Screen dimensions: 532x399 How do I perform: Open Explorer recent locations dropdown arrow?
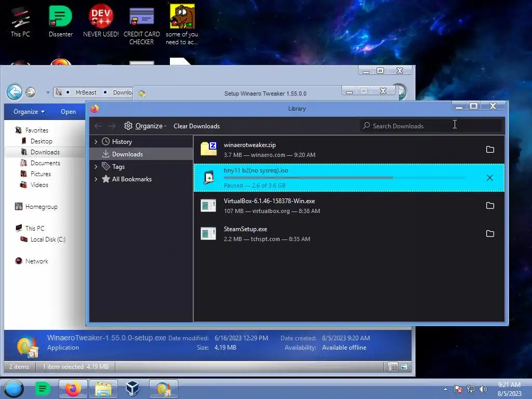click(x=47, y=92)
